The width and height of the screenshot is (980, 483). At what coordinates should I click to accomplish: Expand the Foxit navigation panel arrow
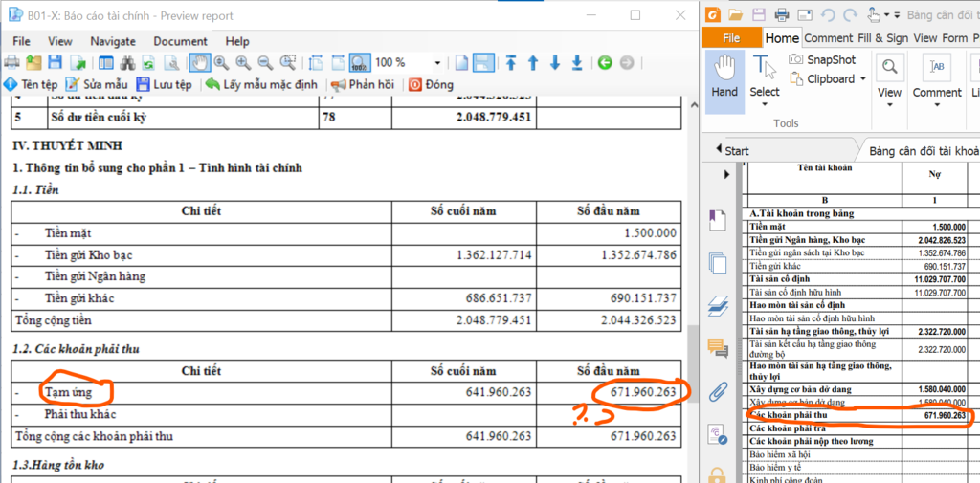726,174
